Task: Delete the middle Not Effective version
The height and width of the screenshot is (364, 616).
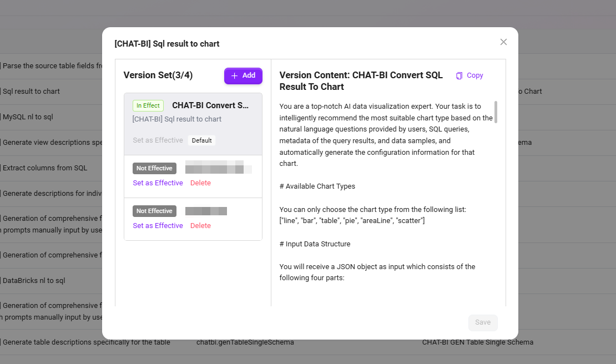Action: tap(200, 183)
